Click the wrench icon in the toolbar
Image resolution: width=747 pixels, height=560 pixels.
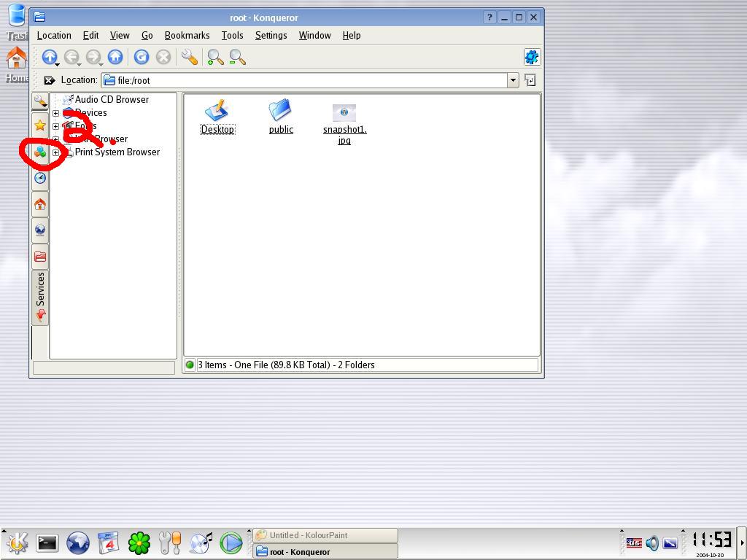(x=189, y=57)
